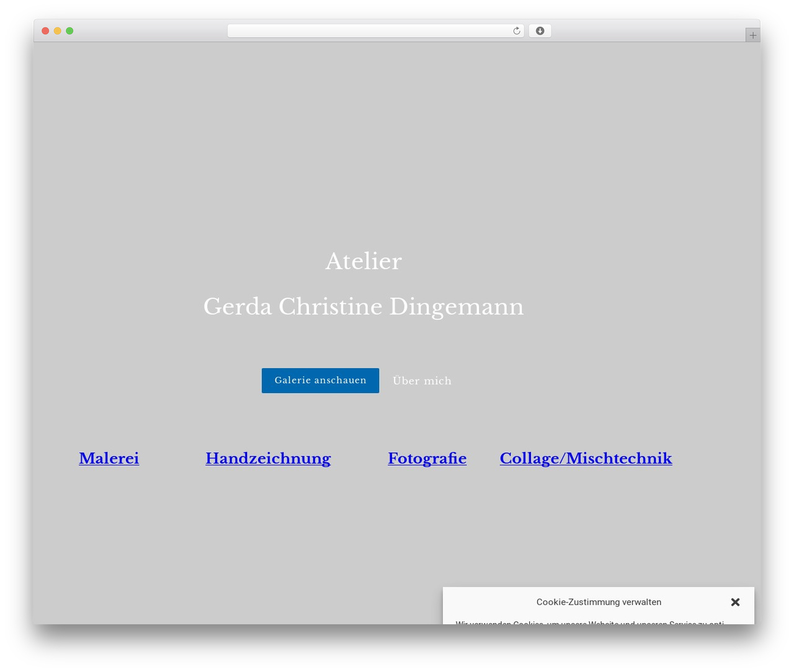
Task: Open the Malerei category link
Action: [x=109, y=458]
